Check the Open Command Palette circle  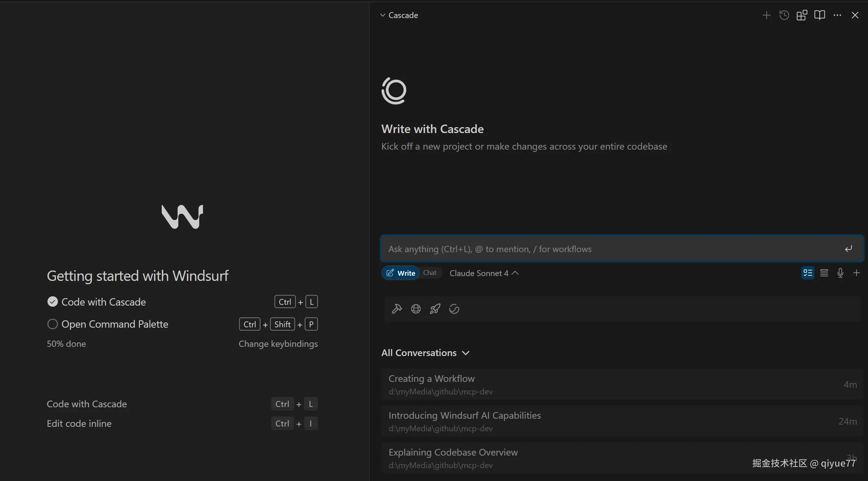pyautogui.click(x=53, y=324)
